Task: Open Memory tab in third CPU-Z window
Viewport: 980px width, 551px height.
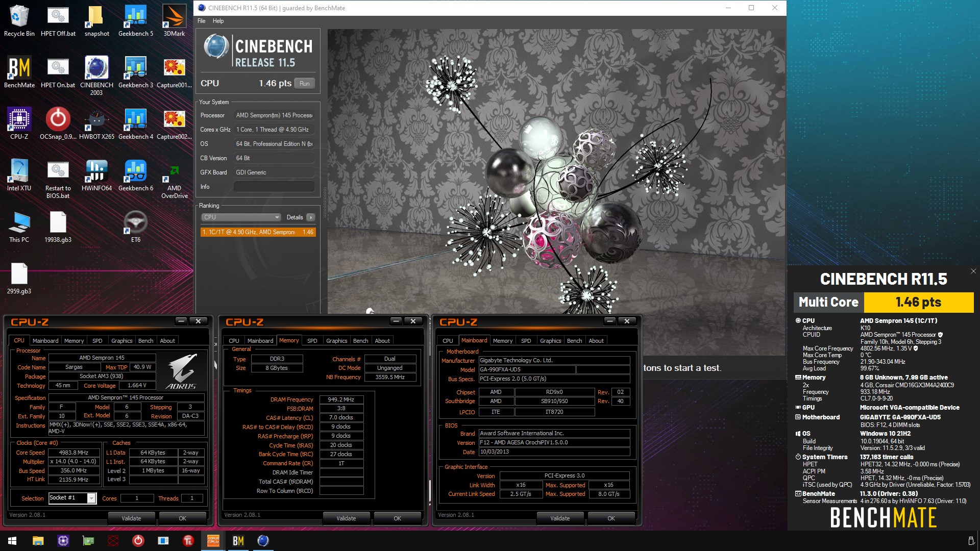Action: [503, 341]
